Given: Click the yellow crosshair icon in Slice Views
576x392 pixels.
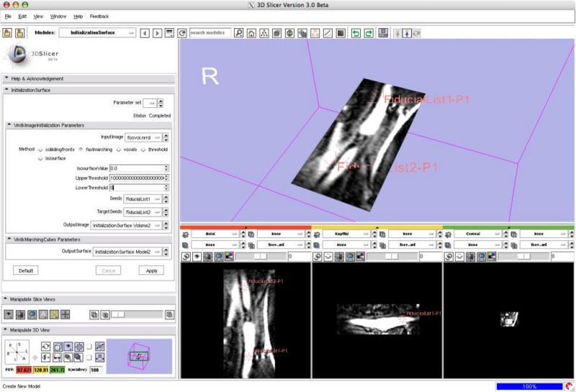Looking at the screenshot, I should pos(55,314).
